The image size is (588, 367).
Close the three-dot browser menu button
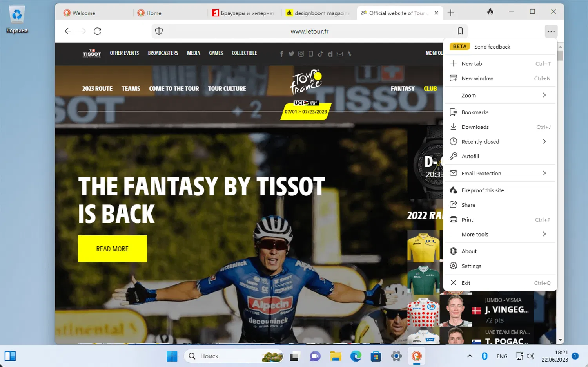pos(551,31)
